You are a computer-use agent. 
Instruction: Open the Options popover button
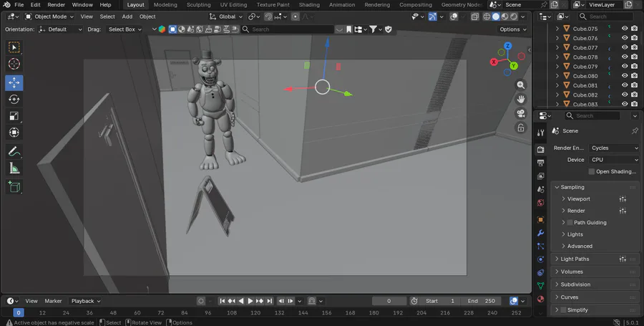tap(513, 29)
